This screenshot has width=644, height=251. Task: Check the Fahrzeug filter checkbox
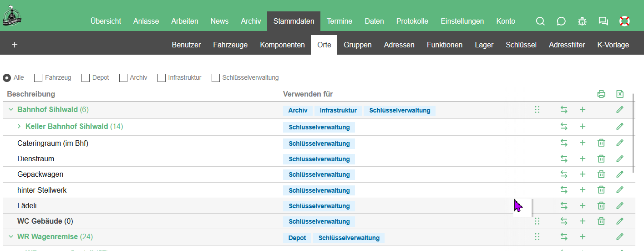(x=38, y=78)
